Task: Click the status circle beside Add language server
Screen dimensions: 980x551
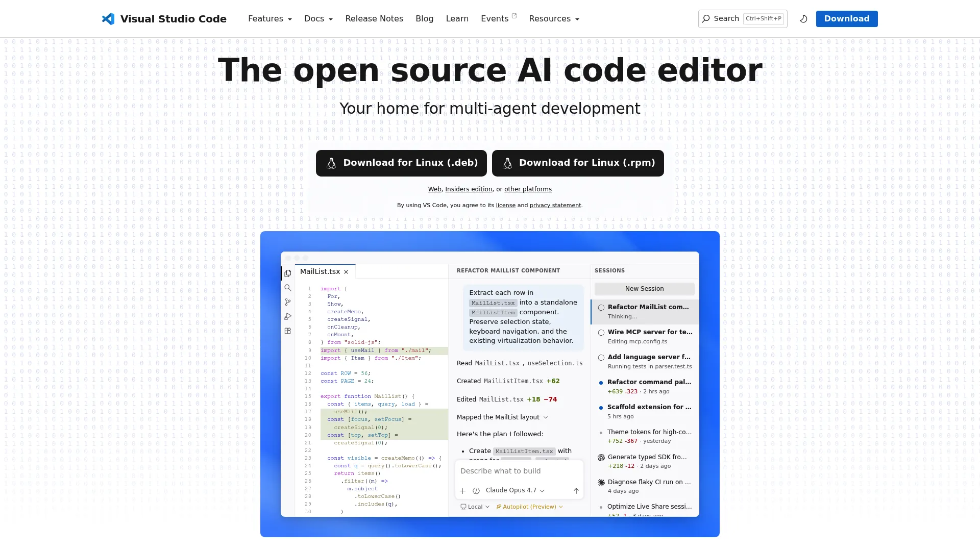Action: click(601, 358)
